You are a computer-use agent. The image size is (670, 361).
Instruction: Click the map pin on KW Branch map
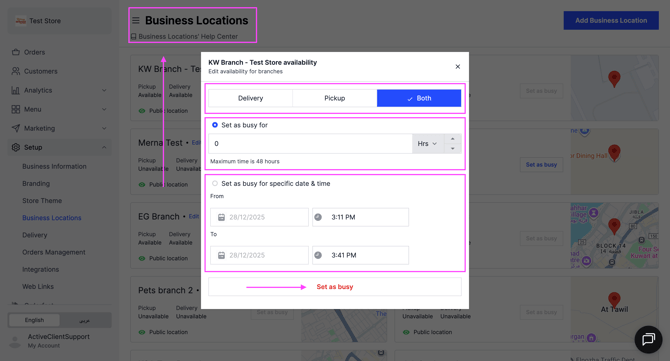tap(614, 79)
